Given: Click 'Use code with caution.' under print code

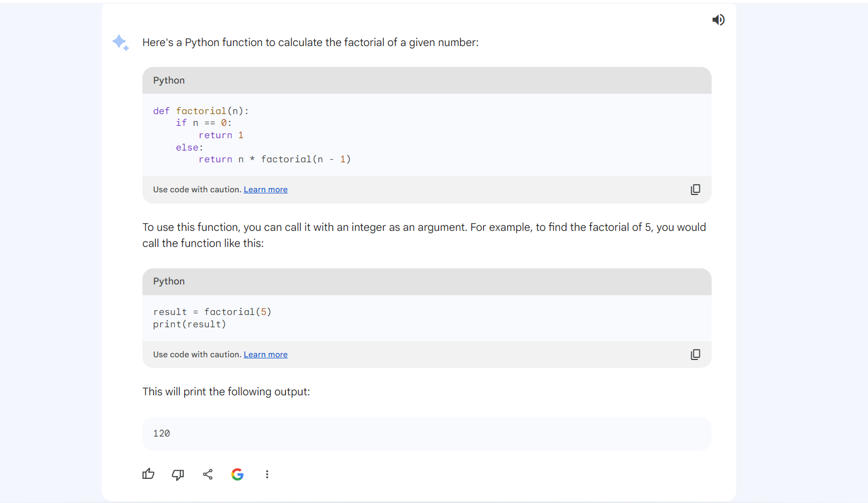Looking at the screenshot, I should 197,355.
